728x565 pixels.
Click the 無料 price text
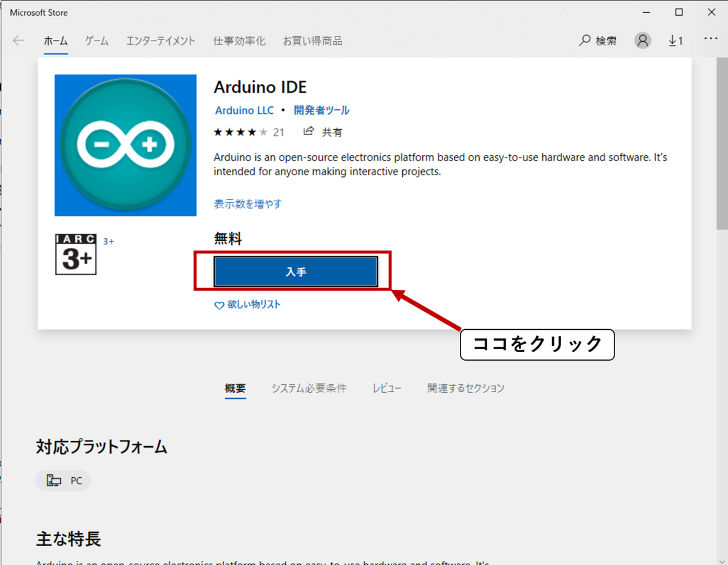coord(228,239)
